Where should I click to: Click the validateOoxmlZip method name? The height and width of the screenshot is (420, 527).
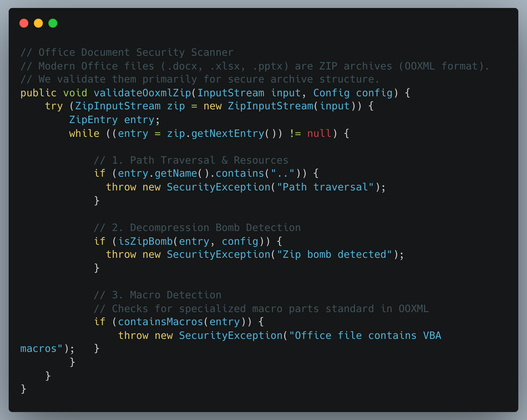click(142, 93)
